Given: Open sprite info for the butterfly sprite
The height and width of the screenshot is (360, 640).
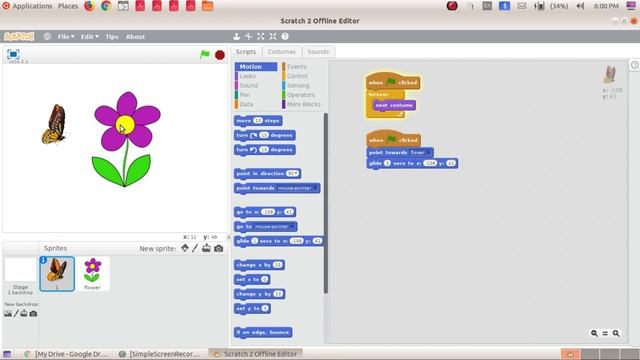Looking at the screenshot, I should click(x=43, y=260).
